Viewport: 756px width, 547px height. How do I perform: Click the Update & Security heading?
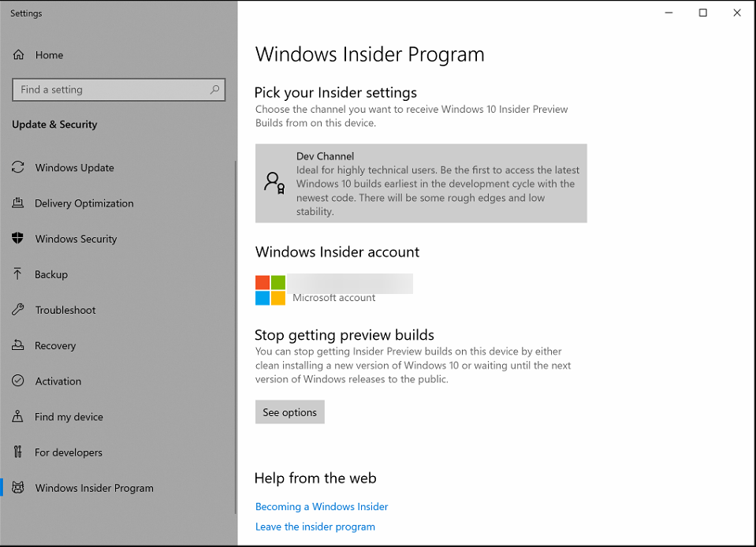point(54,125)
